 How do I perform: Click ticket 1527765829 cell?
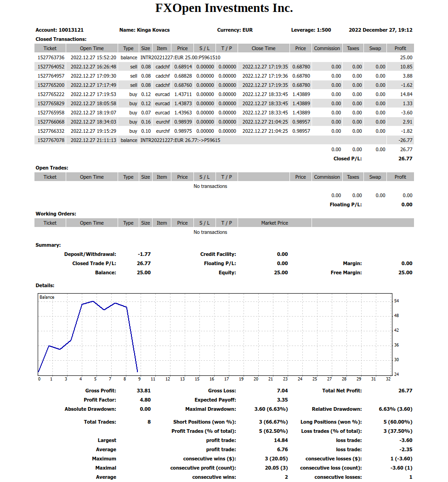(x=51, y=103)
